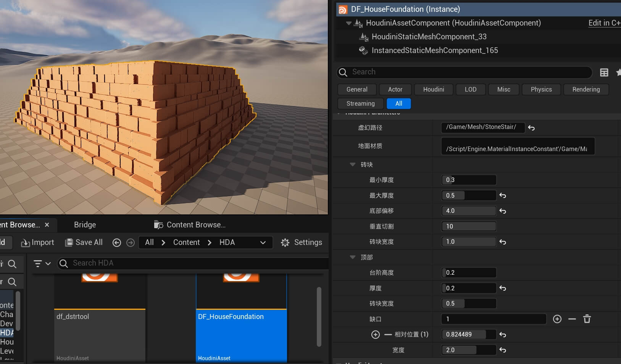The width and height of the screenshot is (621, 364).
Task: Collapse the 顶部 parameter group
Action: coord(353,257)
